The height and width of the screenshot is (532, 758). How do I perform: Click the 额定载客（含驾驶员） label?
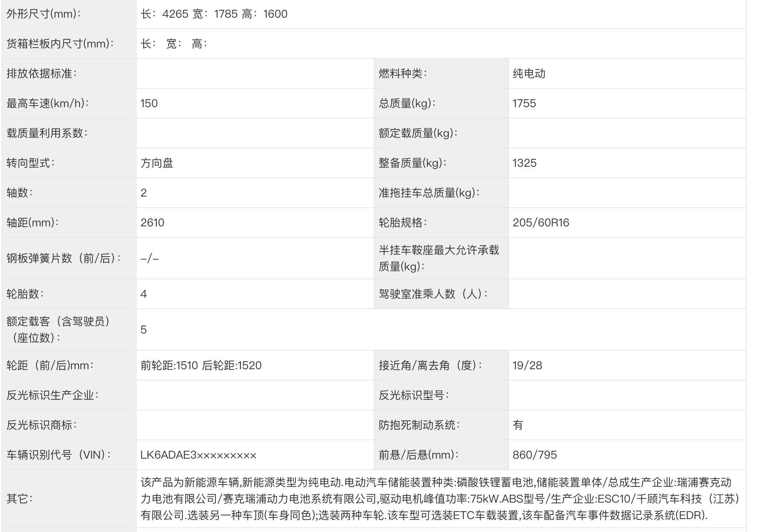tap(58, 330)
